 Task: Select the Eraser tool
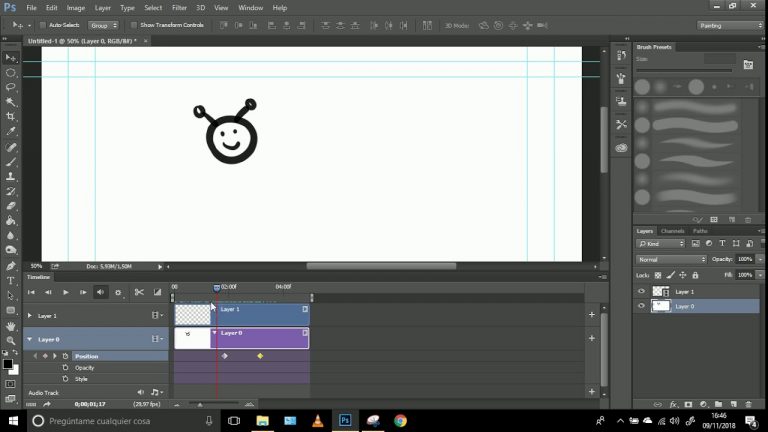[10, 206]
